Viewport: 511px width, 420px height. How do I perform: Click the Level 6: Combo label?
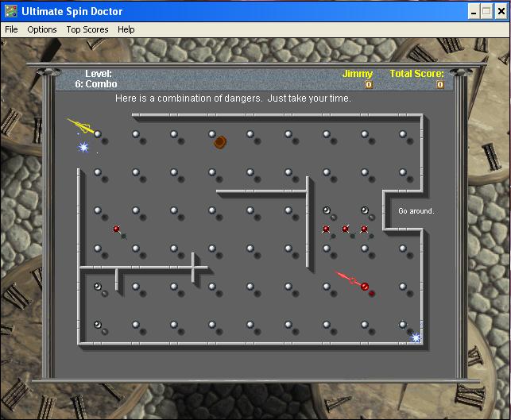100,79
